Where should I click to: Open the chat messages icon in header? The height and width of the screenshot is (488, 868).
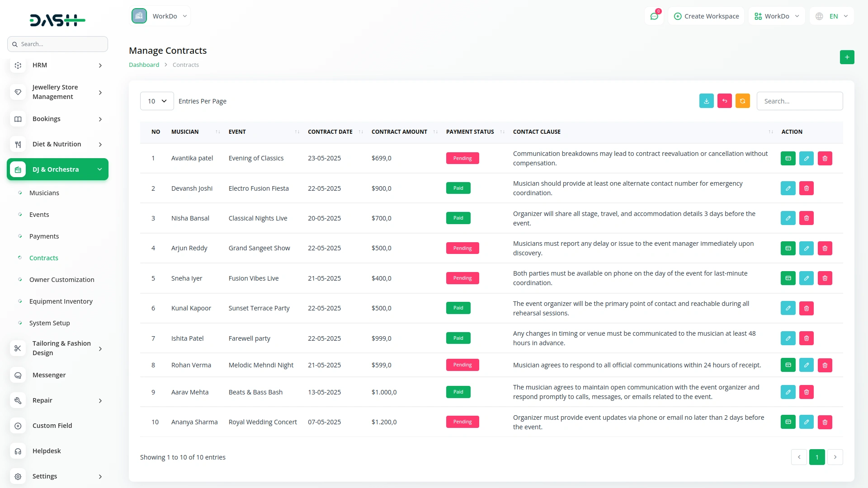click(654, 16)
